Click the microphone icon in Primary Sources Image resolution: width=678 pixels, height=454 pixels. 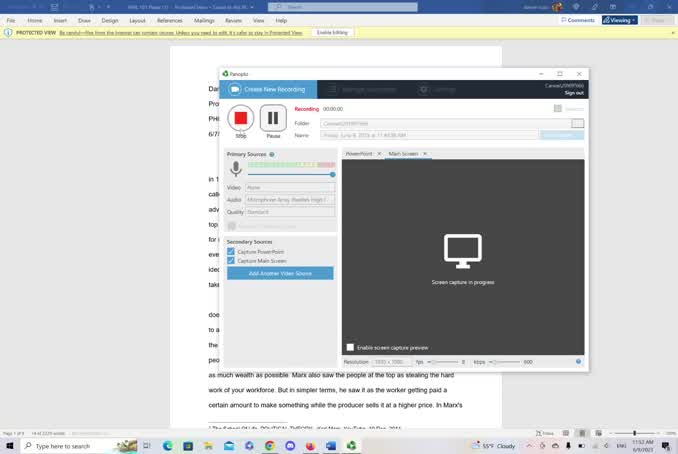point(236,169)
